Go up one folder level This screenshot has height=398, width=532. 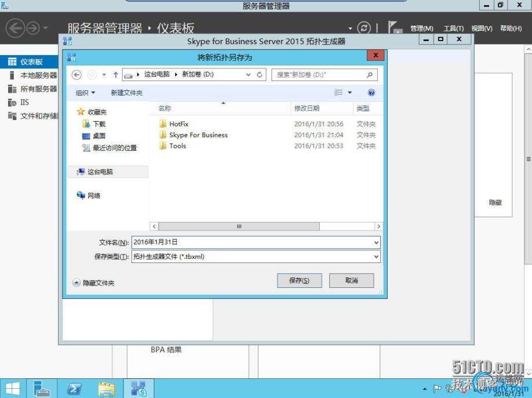(116, 75)
